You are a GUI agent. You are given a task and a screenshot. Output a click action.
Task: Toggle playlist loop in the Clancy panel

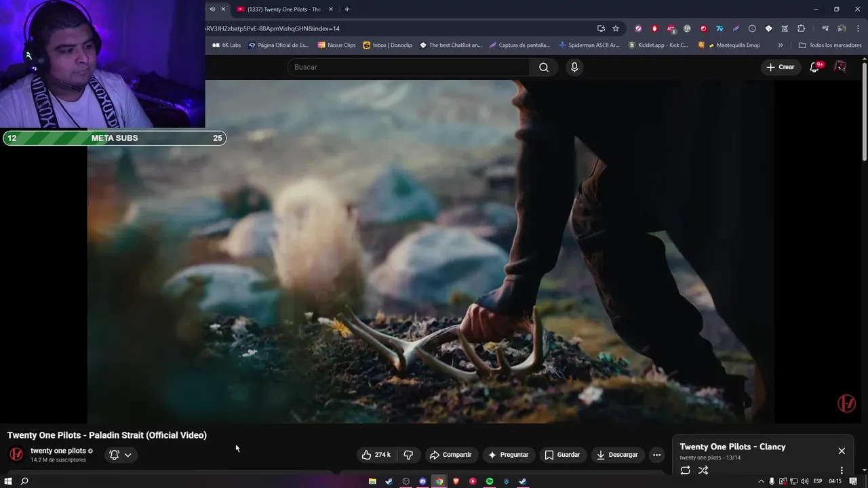coord(686,470)
